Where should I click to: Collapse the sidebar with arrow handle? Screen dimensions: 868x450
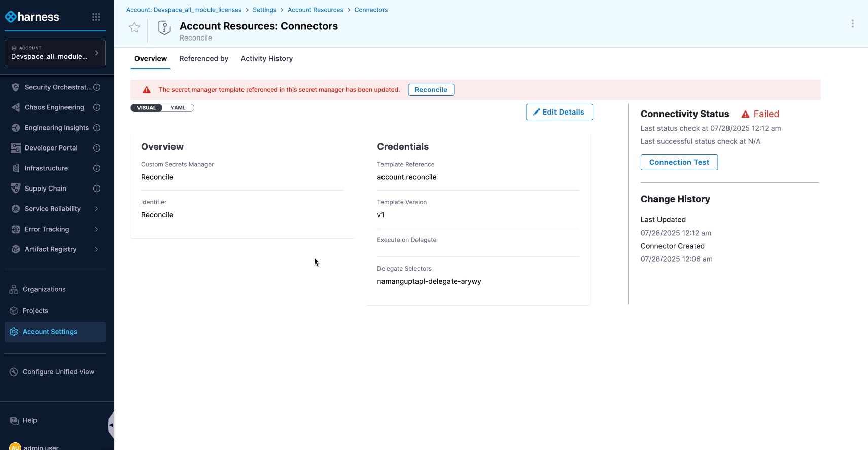[111, 425]
